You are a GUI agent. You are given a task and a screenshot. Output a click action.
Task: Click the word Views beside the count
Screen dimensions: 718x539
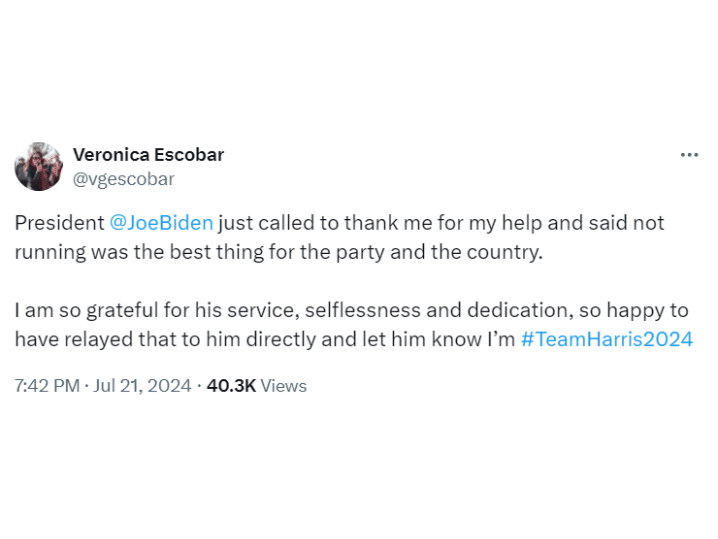coord(283,386)
